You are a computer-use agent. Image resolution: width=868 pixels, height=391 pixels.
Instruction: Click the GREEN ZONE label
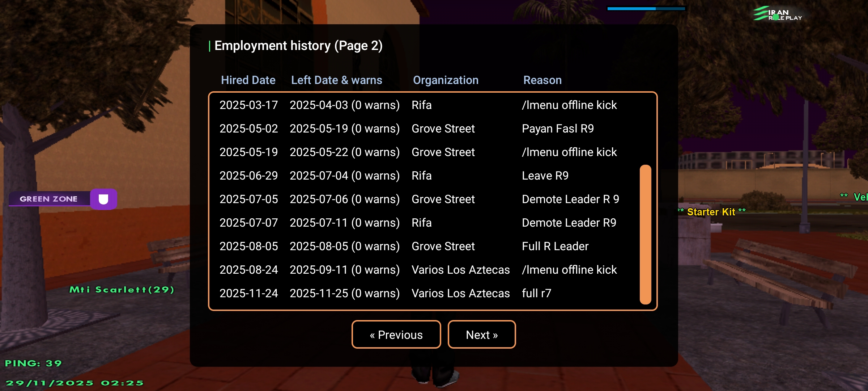pyautogui.click(x=49, y=199)
